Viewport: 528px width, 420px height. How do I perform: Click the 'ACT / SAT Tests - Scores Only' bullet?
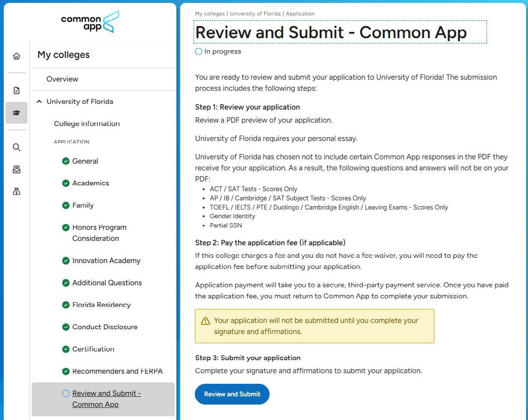(x=253, y=189)
